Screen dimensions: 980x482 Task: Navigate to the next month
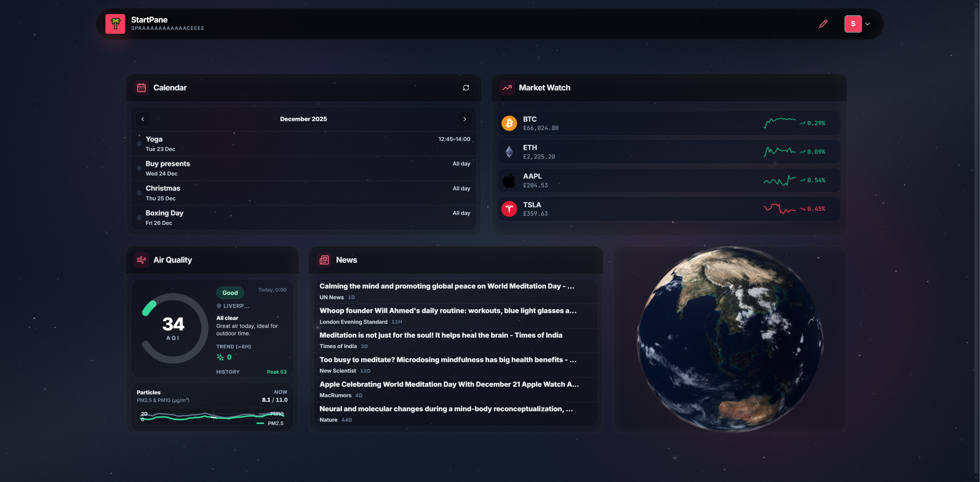[x=465, y=119]
